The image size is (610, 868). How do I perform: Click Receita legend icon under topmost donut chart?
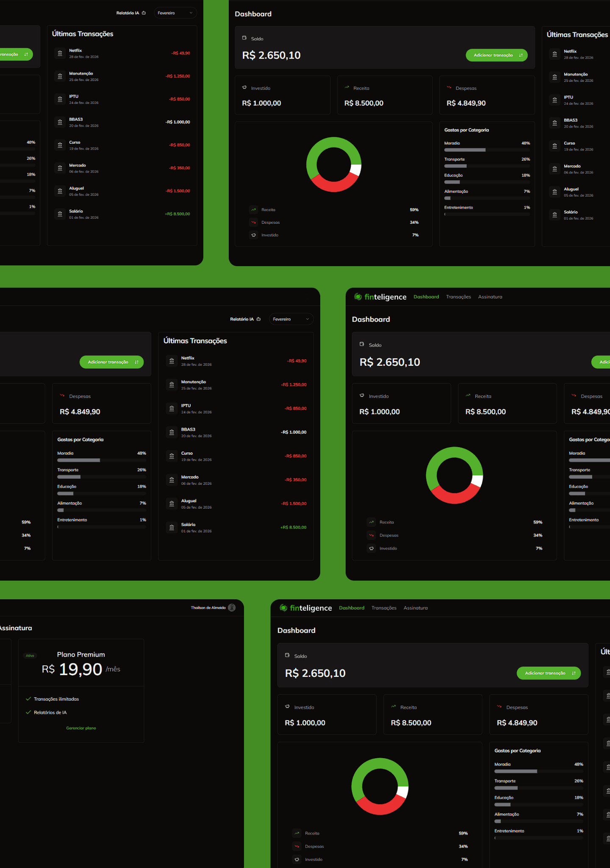[x=253, y=210]
